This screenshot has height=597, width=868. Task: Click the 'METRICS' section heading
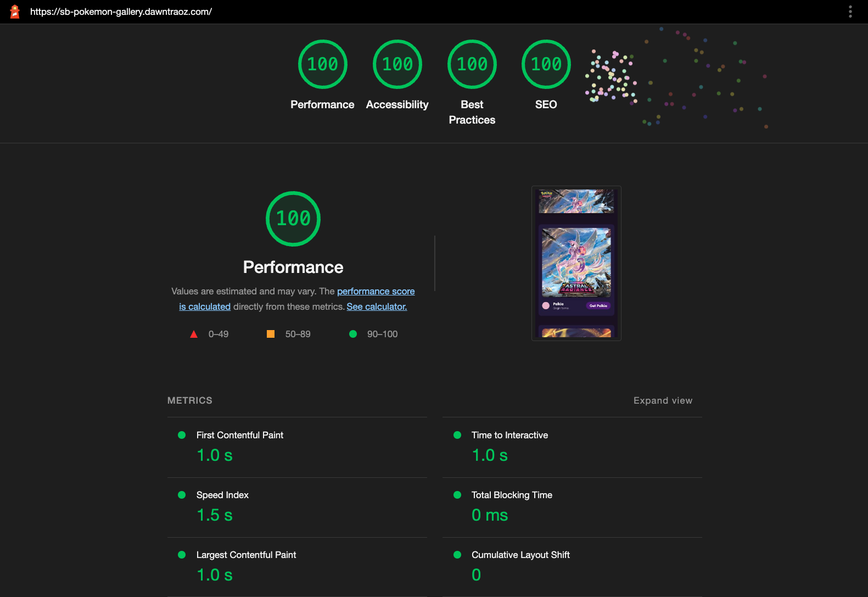click(x=190, y=400)
